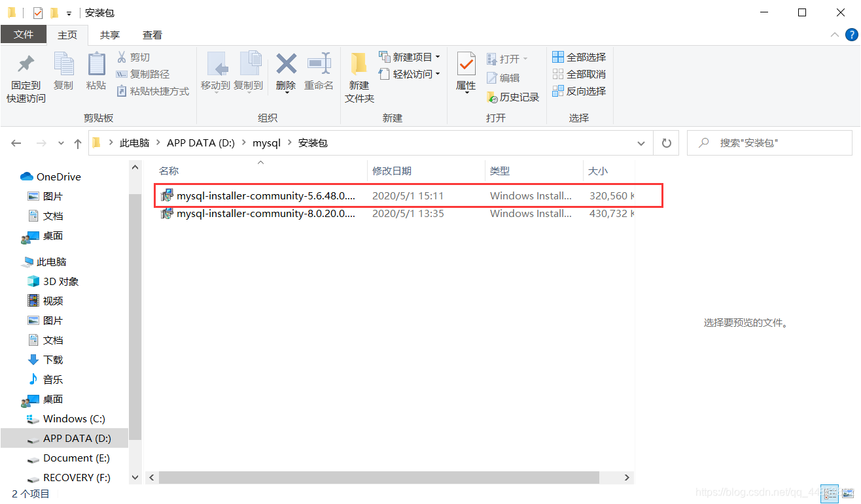Click mysql in the address breadcrumb
Viewport: 861px width, 504px height.
[266, 143]
